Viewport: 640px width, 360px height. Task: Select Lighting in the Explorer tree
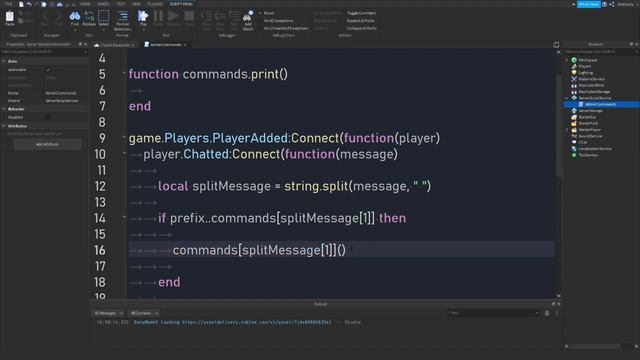click(x=586, y=73)
